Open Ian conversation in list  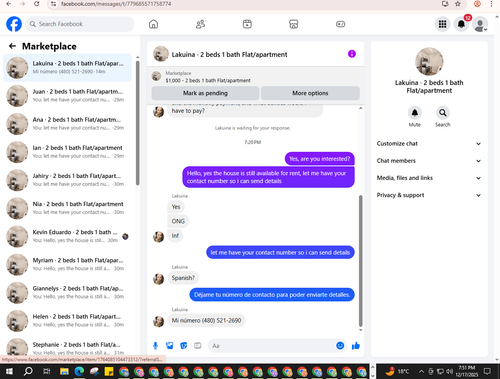[x=67, y=152]
